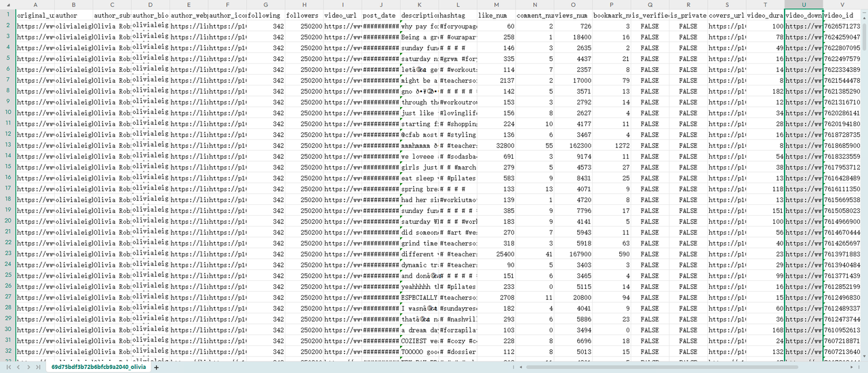The image size is (868, 373).
Task: Select the hashtag cell "#foryoupag"
Action: (x=458, y=26)
